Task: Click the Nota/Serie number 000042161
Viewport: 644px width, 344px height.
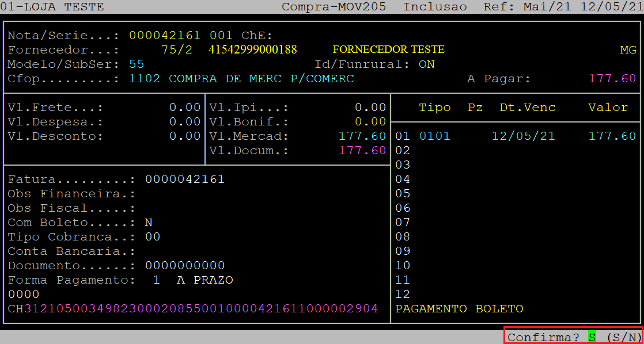Action: click(x=165, y=35)
